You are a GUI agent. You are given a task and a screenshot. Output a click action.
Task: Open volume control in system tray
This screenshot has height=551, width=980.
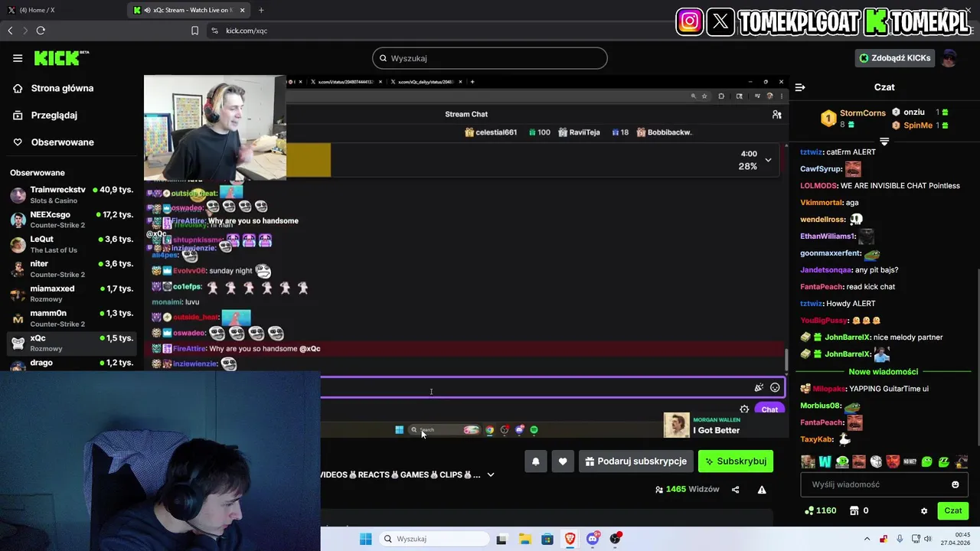(927, 539)
